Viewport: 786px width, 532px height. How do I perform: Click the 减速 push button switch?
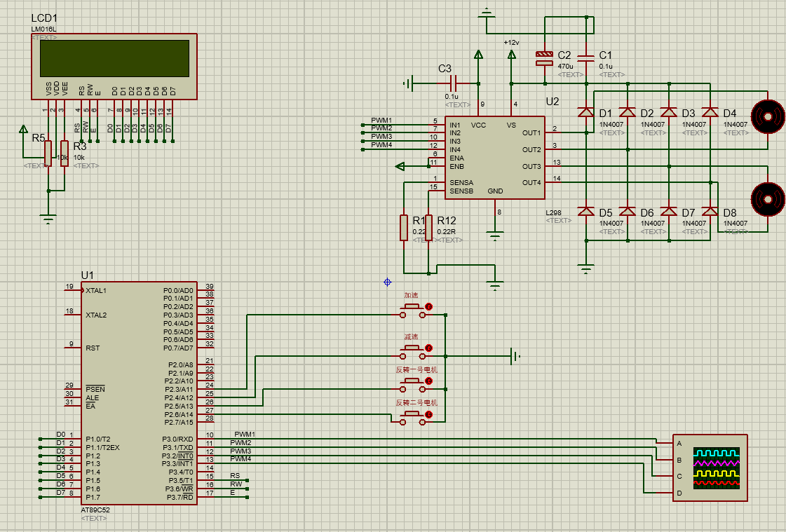[412, 352]
